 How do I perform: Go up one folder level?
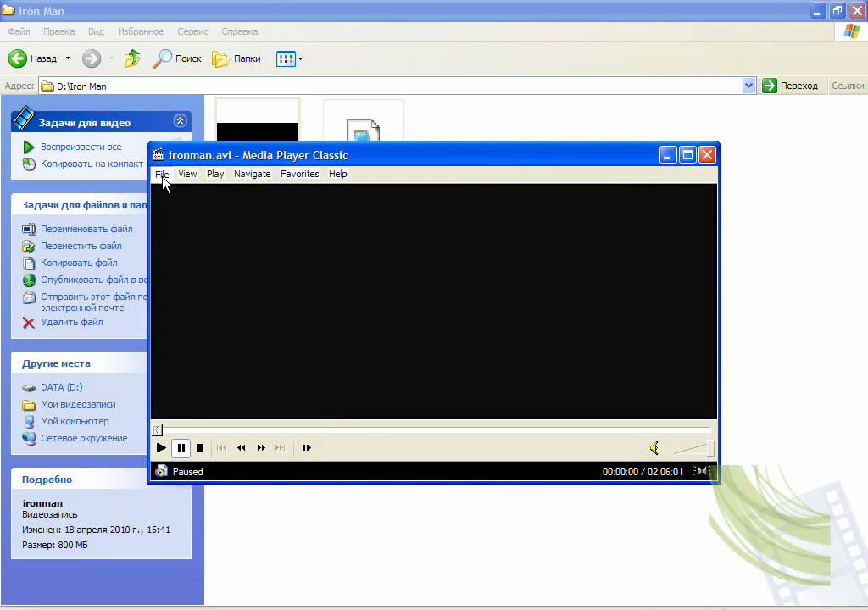(x=131, y=58)
